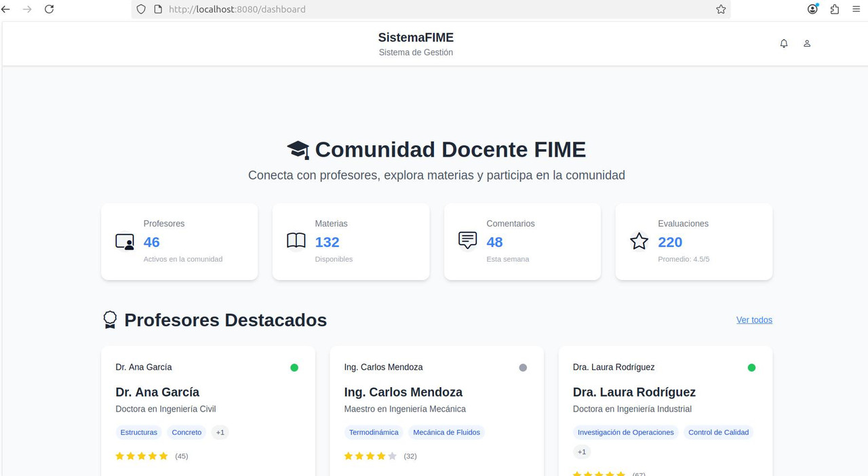Image resolution: width=868 pixels, height=476 pixels.
Task: Open the Ver todos link
Action: (754, 320)
